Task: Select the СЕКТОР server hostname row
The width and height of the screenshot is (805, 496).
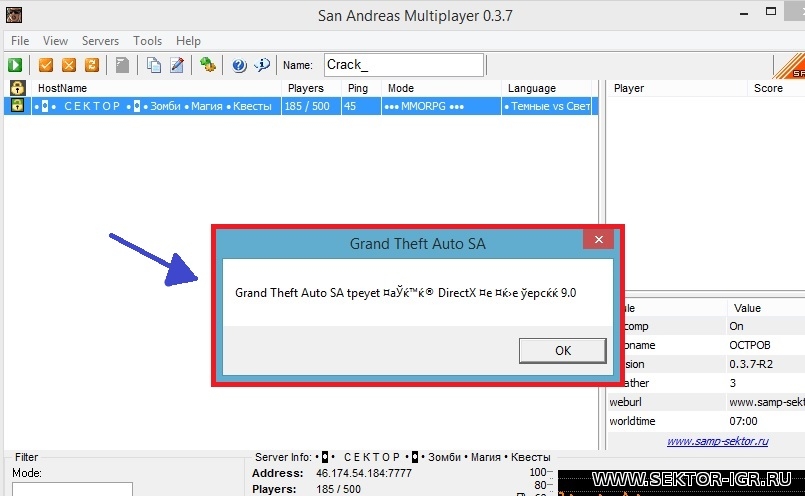Action: [x=157, y=106]
